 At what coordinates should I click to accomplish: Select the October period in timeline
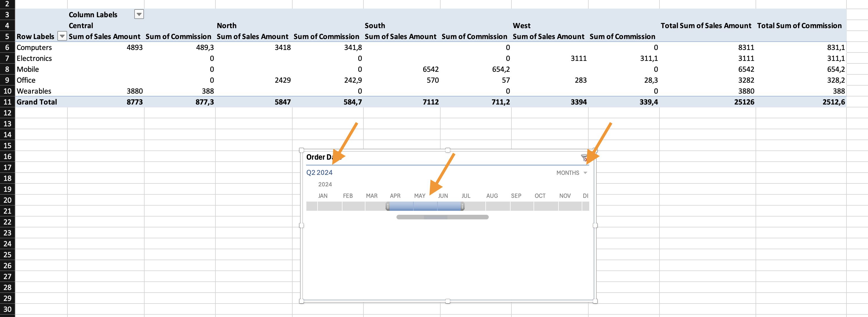(x=546, y=206)
